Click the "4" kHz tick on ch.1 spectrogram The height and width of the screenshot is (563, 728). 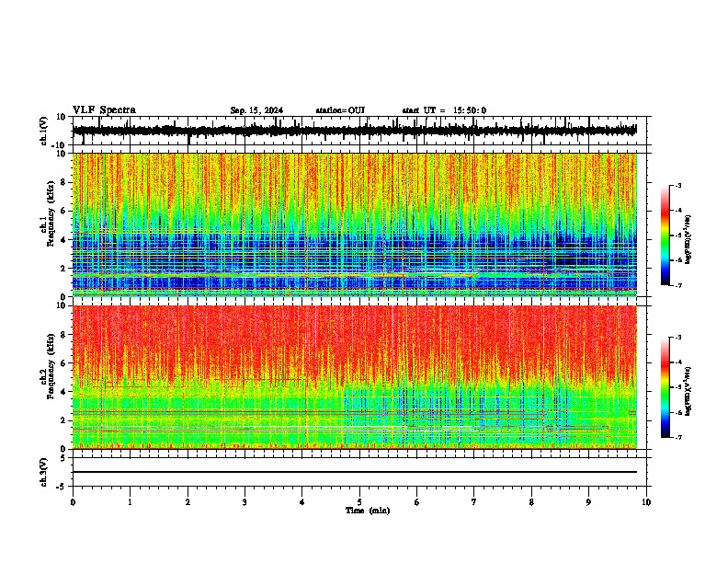[x=64, y=240]
